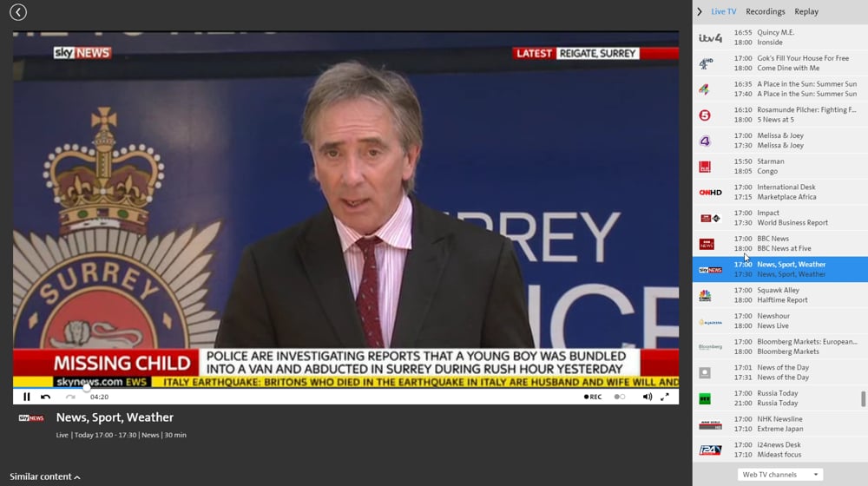Viewport: 868px width, 486px height.
Task: Collapse the channel panel chevron
Action: coord(700,11)
